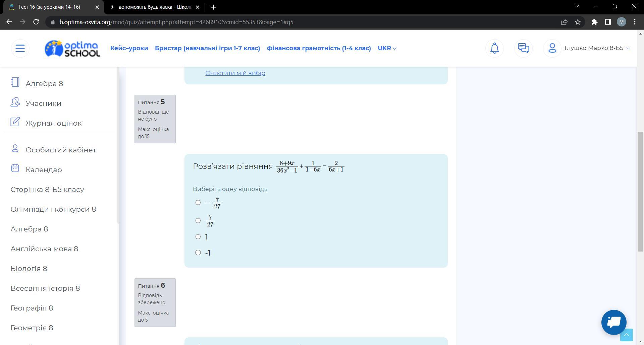This screenshot has height=345, width=644.
Task: Open the Chrome three-dot menu
Action: 635,22
